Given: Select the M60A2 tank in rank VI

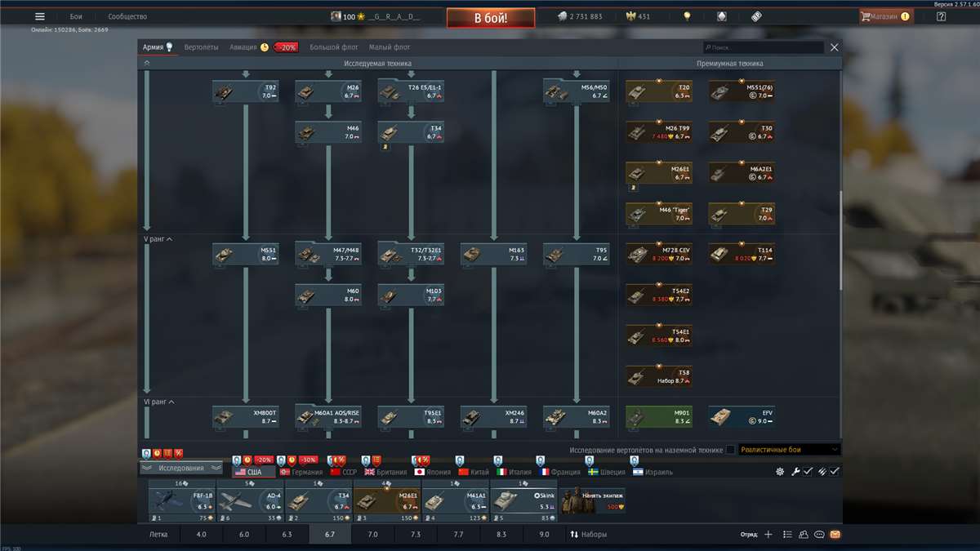Looking at the screenshot, I should (x=577, y=417).
